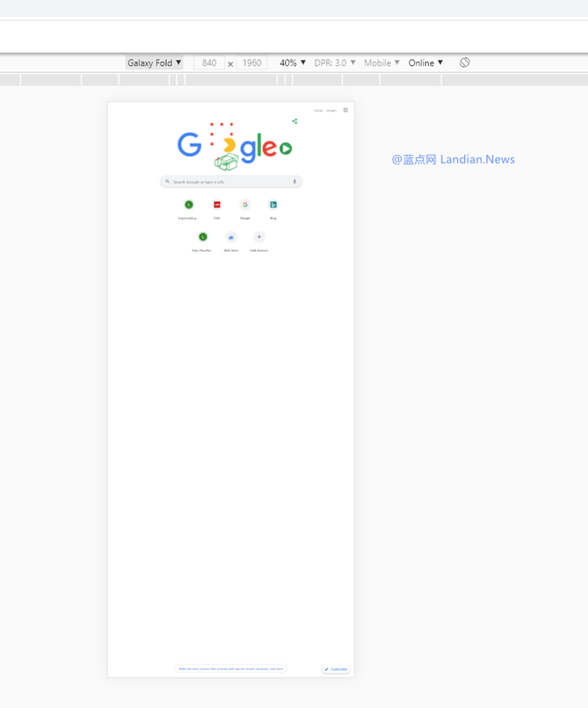588x708 pixels.
Task: Open the Online network throttling dropdown
Action: click(425, 63)
